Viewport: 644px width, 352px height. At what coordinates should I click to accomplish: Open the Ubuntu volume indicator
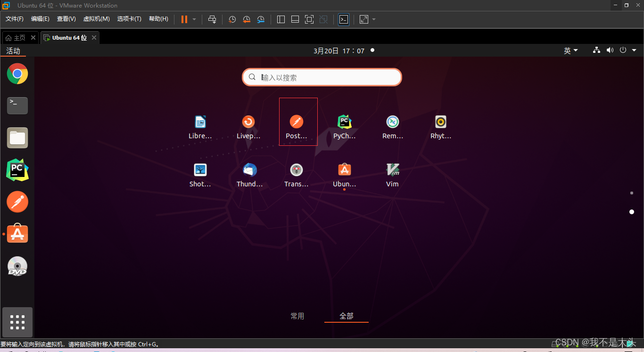610,50
